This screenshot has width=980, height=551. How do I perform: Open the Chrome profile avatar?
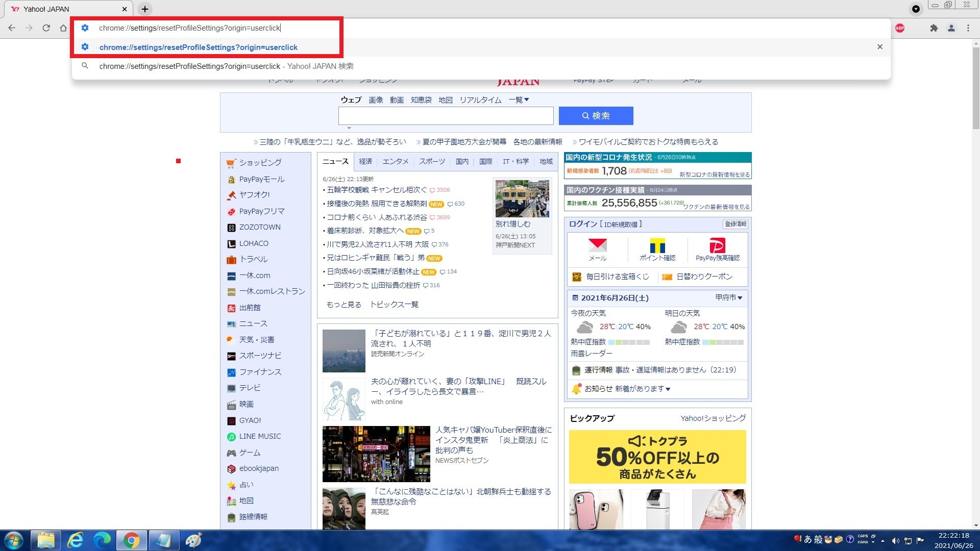(951, 28)
